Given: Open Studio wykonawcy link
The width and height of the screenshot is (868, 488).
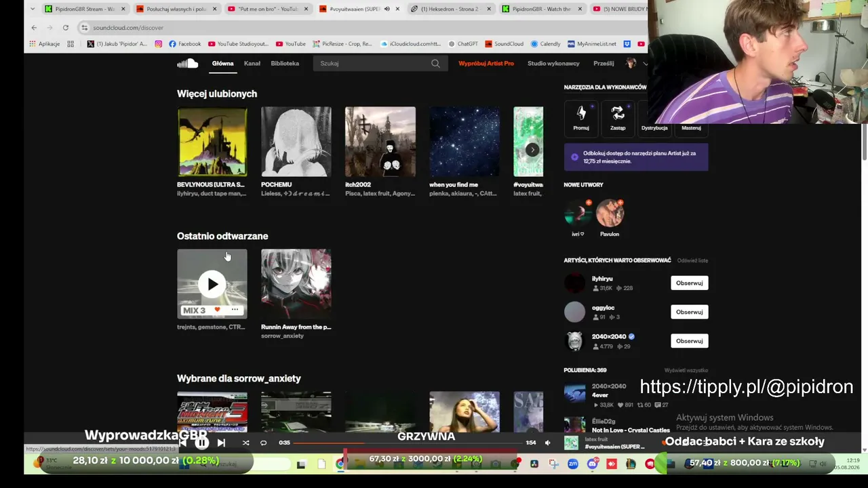Looking at the screenshot, I should [553, 64].
